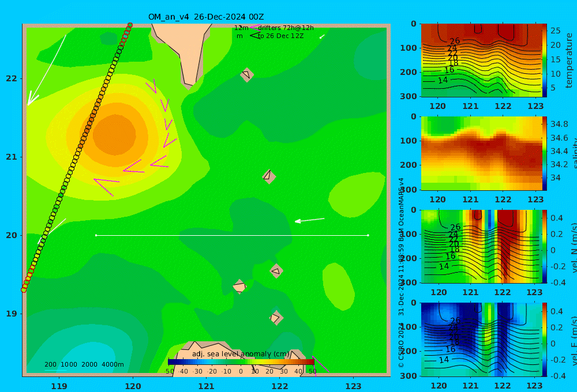Click the island marker near 121.9E 19.5N
The image size is (577, 392).
pyautogui.click(x=276, y=271)
